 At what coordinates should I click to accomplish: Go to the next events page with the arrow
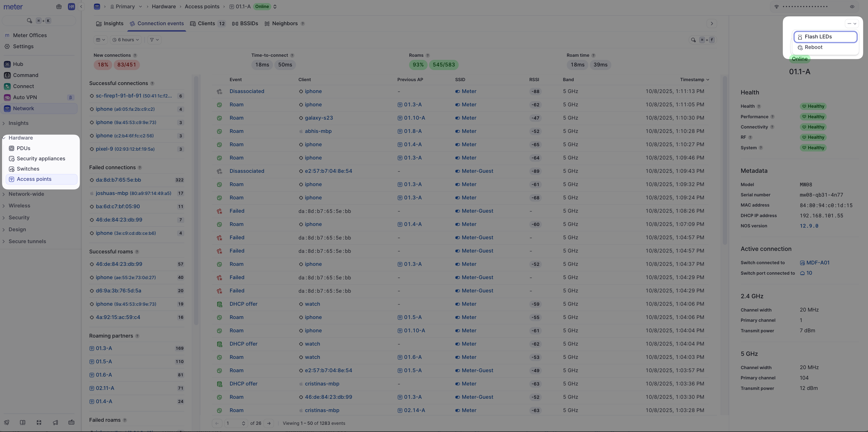click(x=269, y=423)
